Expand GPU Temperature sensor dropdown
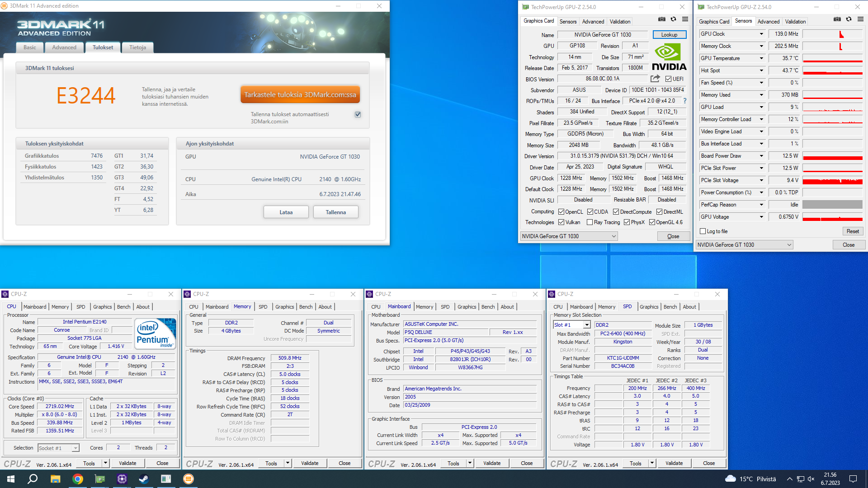The height and width of the screenshot is (488, 868). pyautogui.click(x=761, y=58)
